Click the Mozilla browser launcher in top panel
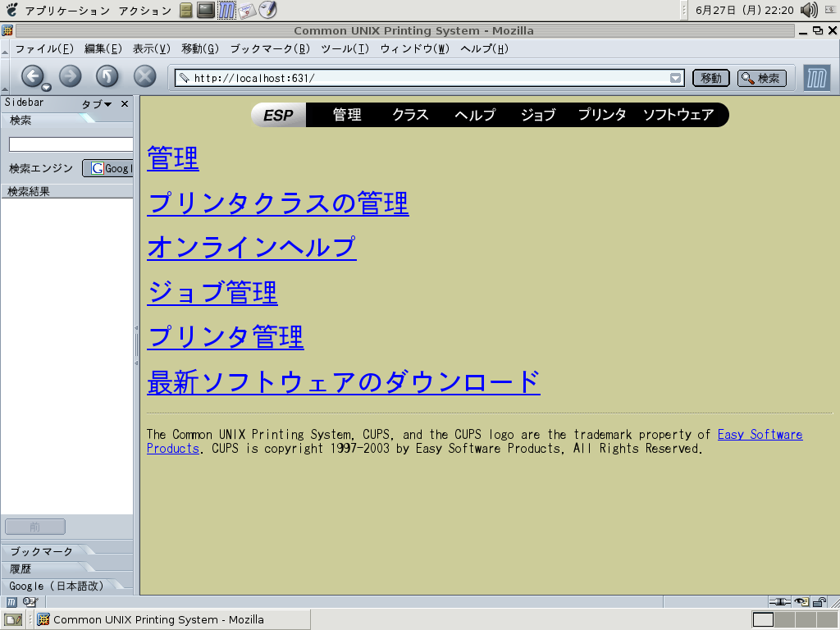840x630 pixels. (x=226, y=10)
